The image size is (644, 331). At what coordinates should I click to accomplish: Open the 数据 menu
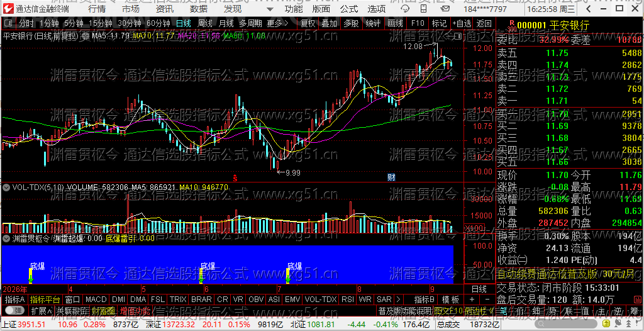click(x=199, y=9)
